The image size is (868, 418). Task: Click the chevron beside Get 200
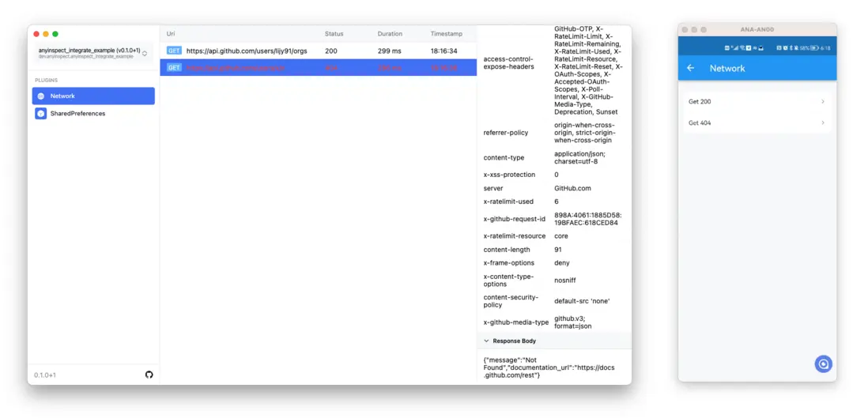823,101
